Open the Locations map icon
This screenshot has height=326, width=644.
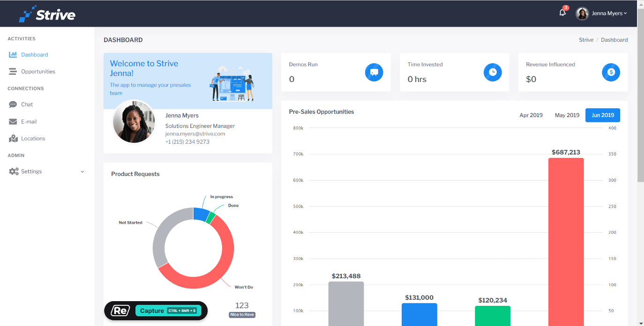pyautogui.click(x=14, y=138)
